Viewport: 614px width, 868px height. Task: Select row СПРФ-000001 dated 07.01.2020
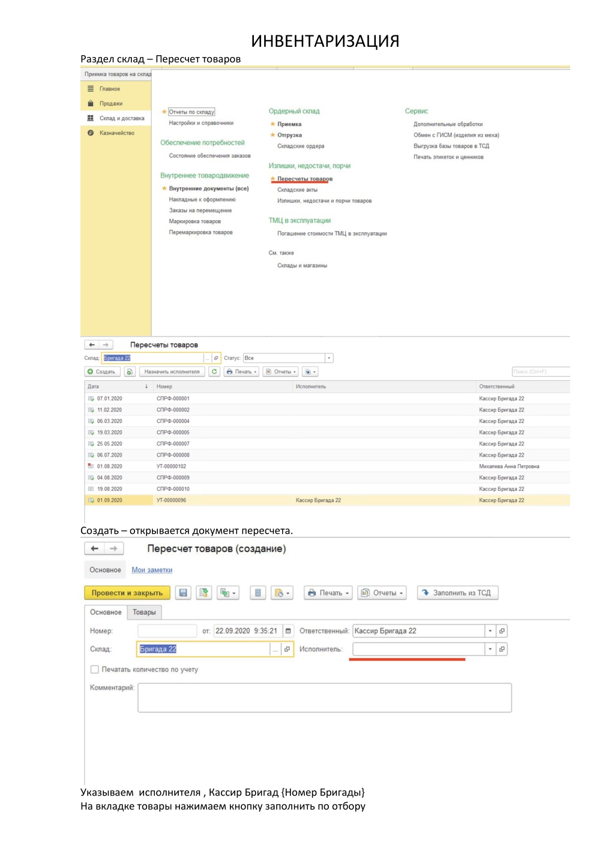click(x=327, y=398)
